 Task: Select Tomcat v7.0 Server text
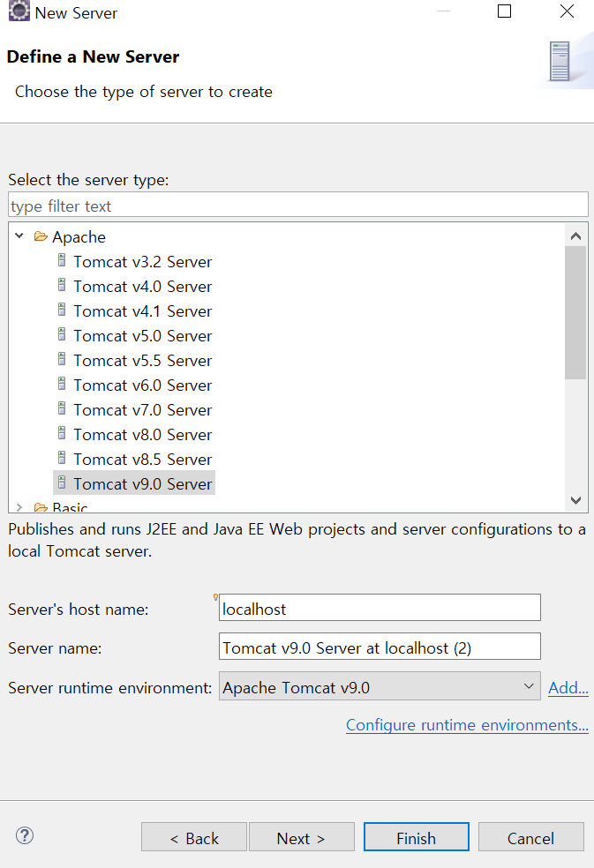click(x=142, y=410)
